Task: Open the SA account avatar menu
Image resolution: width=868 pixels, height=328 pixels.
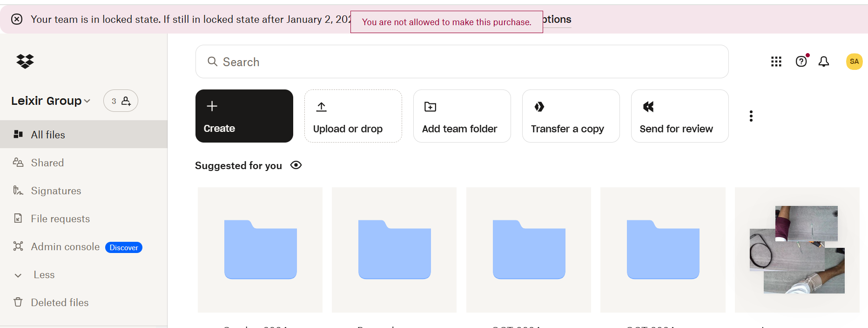Action: click(x=854, y=61)
